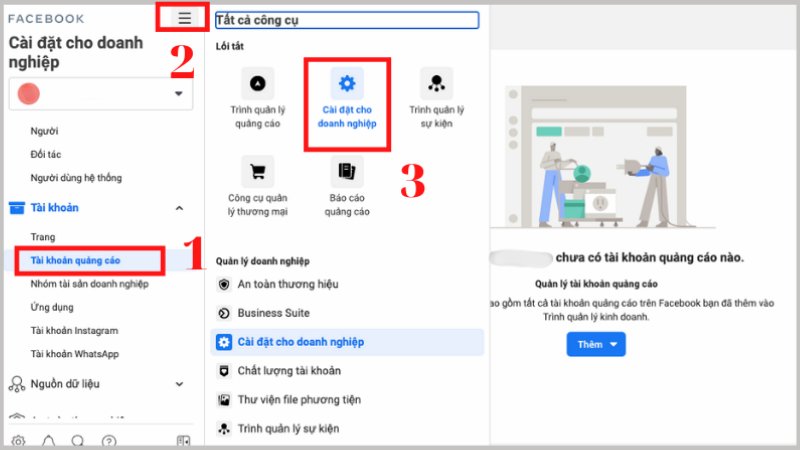
Task: Open Công cụ quản lý thương mại cart icon
Action: [x=258, y=171]
